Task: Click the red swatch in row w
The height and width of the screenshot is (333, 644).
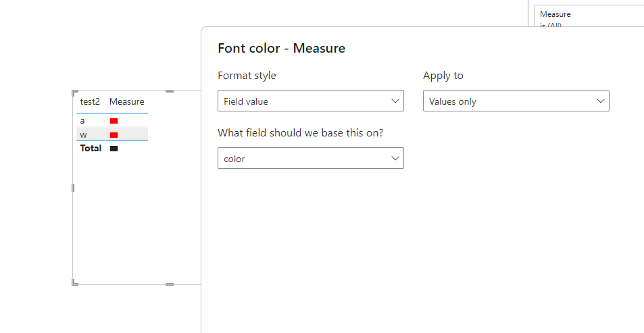Action: [x=114, y=134]
